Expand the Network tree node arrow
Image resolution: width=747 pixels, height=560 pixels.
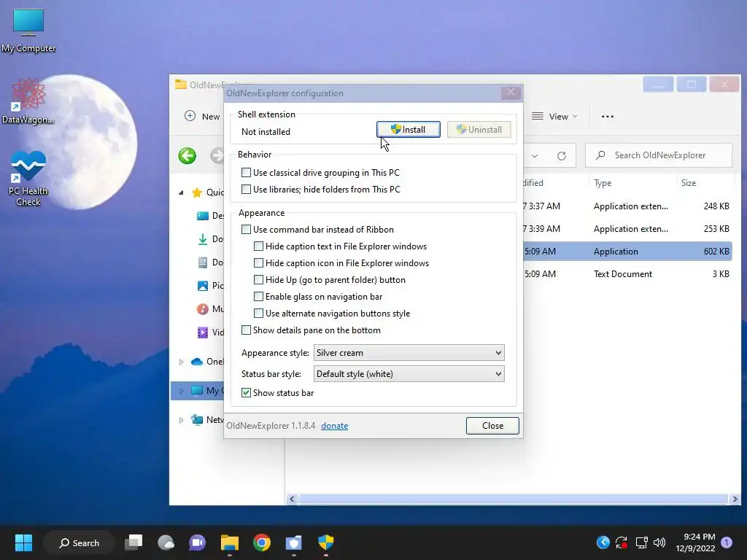181,420
